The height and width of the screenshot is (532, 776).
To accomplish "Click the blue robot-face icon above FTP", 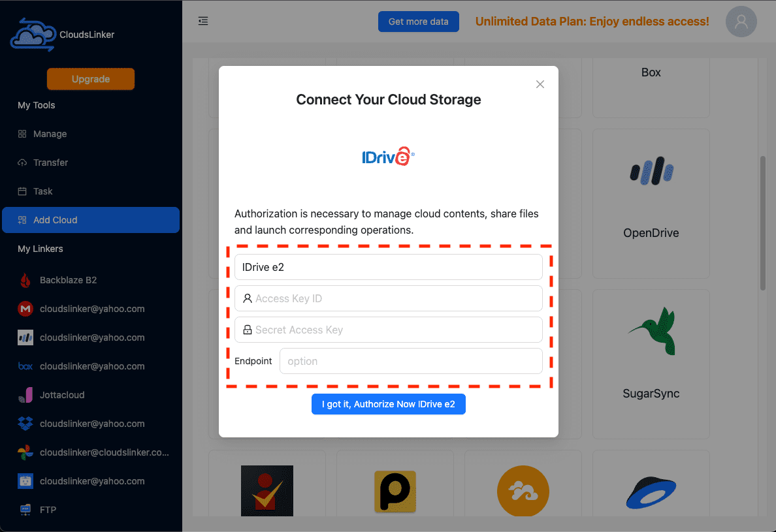I will (x=25, y=481).
